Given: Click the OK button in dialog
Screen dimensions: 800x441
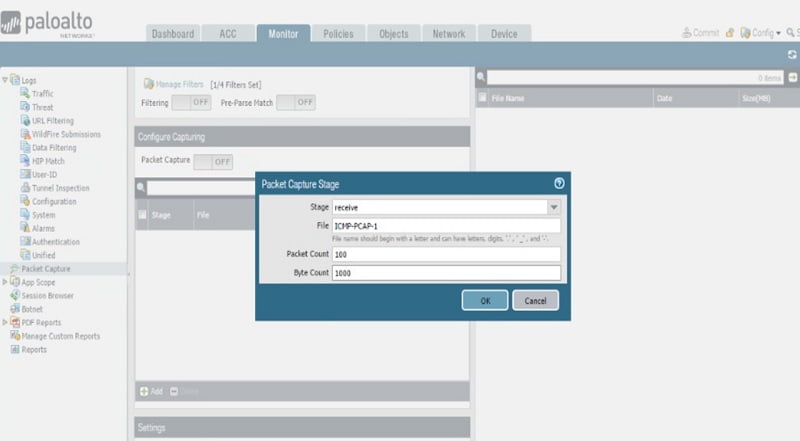Looking at the screenshot, I should [485, 301].
